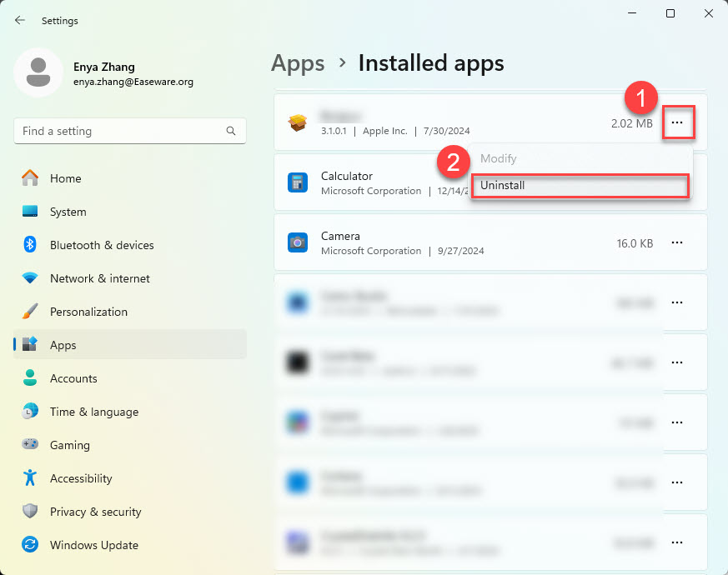728x575 pixels.
Task: Click the Home icon in sidebar
Action: point(31,178)
